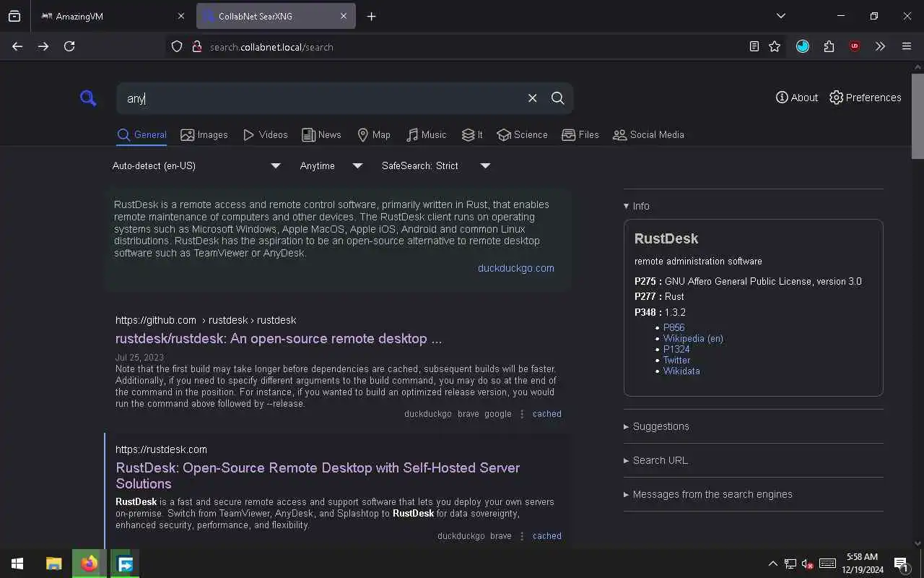Screen dimensions: 924x578
Task: Open the Firefox View button in the tab bar
Action: (14, 17)
